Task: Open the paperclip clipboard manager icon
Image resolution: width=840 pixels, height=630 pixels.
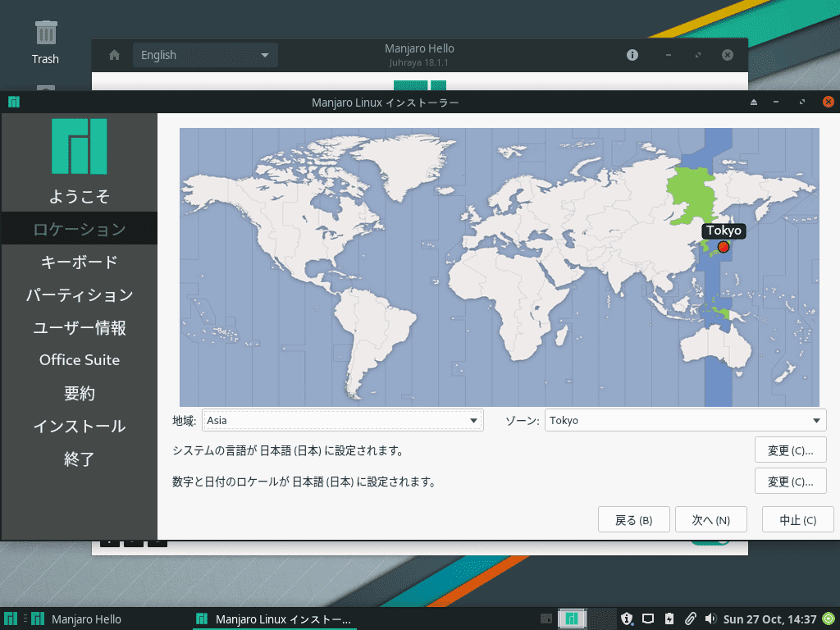Action: pyautogui.click(x=691, y=619)
